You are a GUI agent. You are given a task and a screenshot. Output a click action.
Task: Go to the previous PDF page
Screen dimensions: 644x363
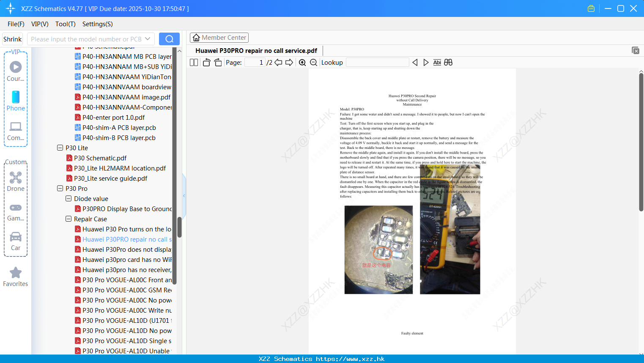click(x=278, y=63)
